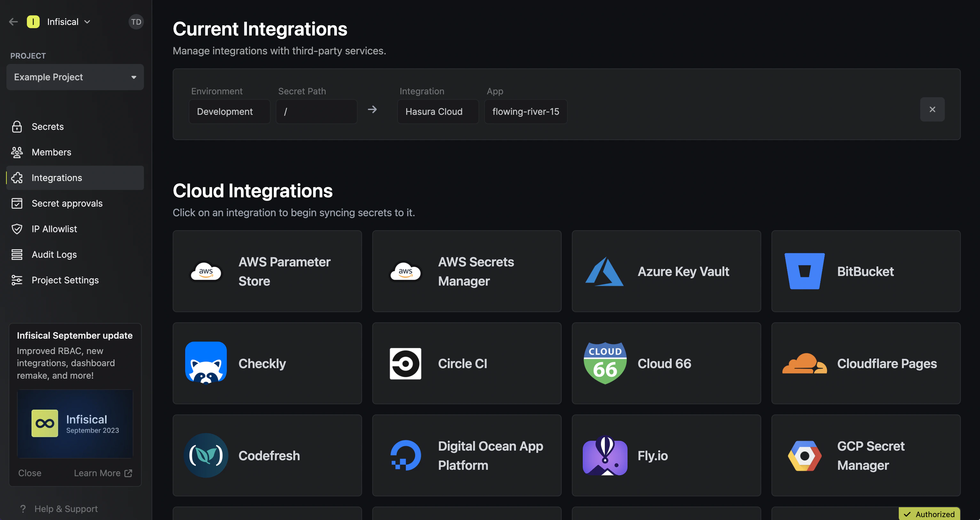Expand the Infisical organization chevron
Screen dimensions: 980x520
coord(87,22)
